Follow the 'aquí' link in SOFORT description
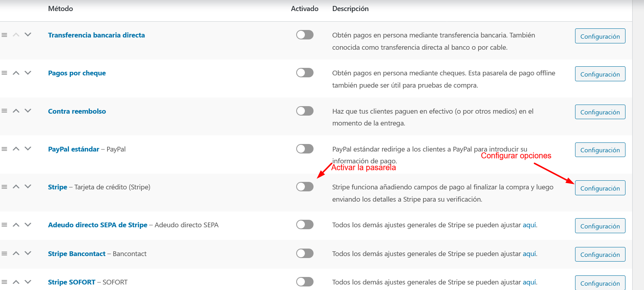This screenshot has width=644, height=290. pyautogui.click(x=529, y=282)
